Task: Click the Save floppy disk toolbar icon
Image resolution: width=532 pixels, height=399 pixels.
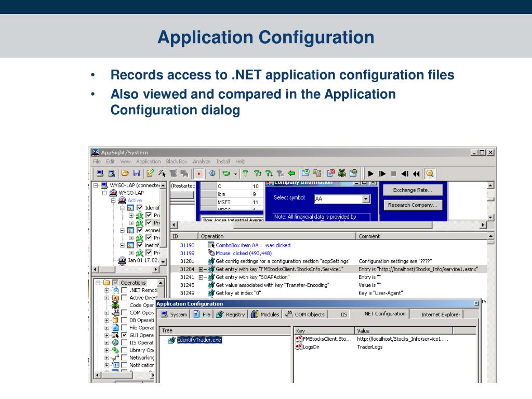Action: pos(137,174)
